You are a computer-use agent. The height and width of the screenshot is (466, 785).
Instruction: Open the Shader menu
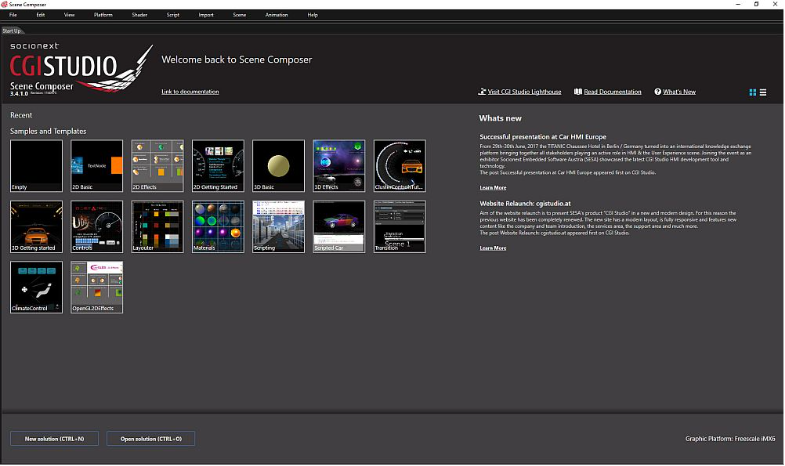pyautogui.click(x=140, y=15)
